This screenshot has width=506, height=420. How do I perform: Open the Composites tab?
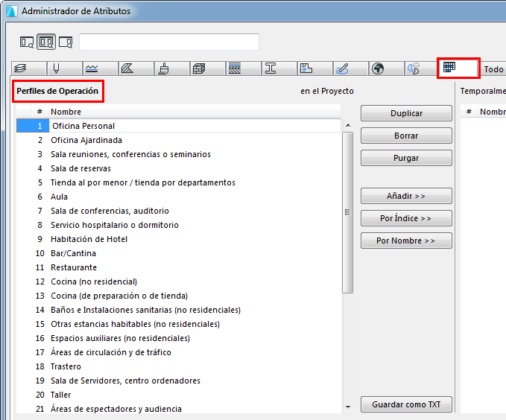[x=244, y=69]
